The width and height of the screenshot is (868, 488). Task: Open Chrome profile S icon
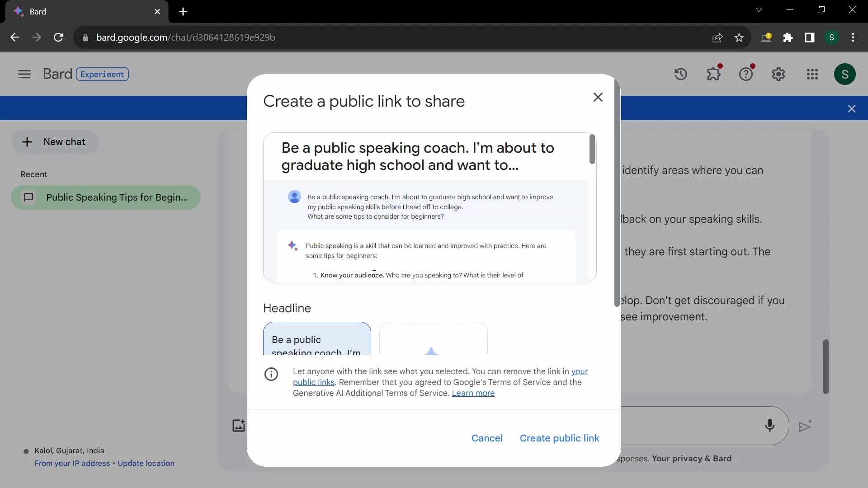coord(831,38)
